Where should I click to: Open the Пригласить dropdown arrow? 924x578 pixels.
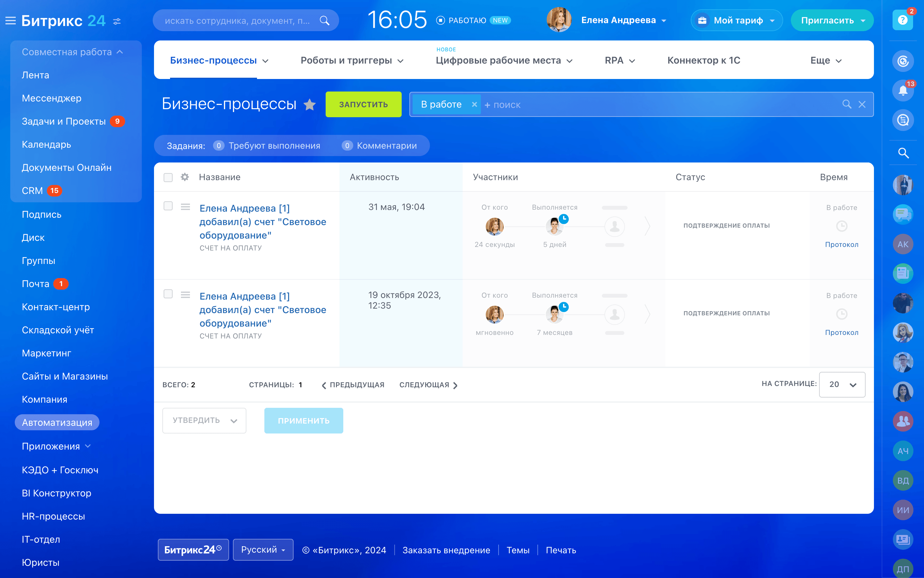[863, 21]
